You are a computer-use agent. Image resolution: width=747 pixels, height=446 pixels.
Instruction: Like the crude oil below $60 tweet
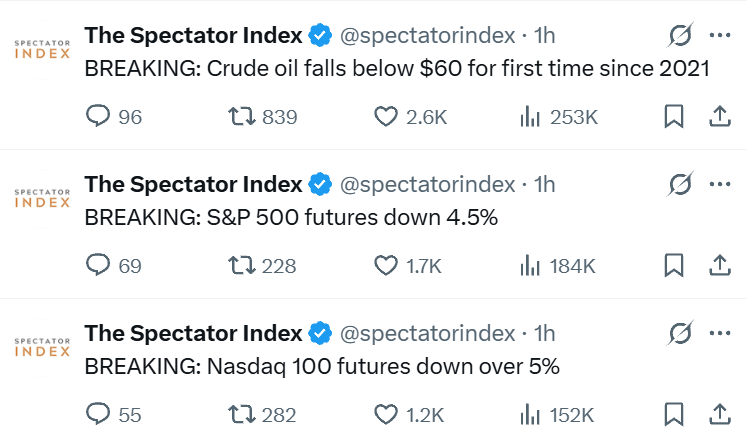click(387, 117)
